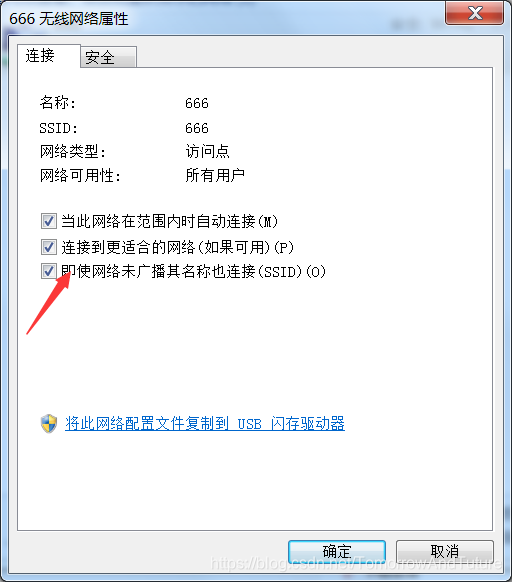
Task: Click the 网络类型: field label
Action: (x=73, y=152)
